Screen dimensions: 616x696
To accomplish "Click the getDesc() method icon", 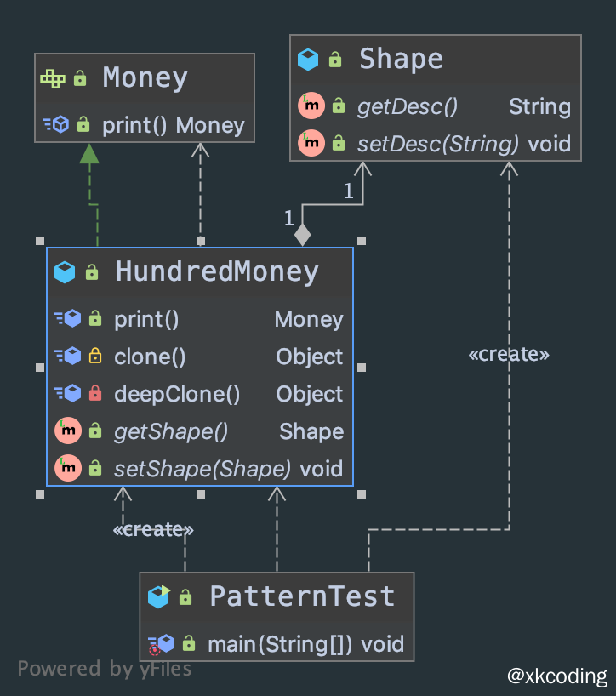I will pyautogui.click(x=311, y=106).
